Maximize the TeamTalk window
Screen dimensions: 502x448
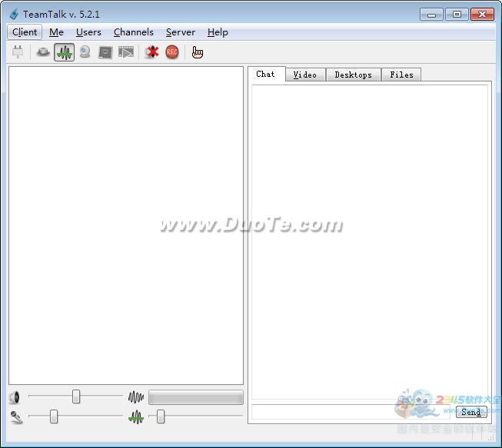click(x=457, y=15)
